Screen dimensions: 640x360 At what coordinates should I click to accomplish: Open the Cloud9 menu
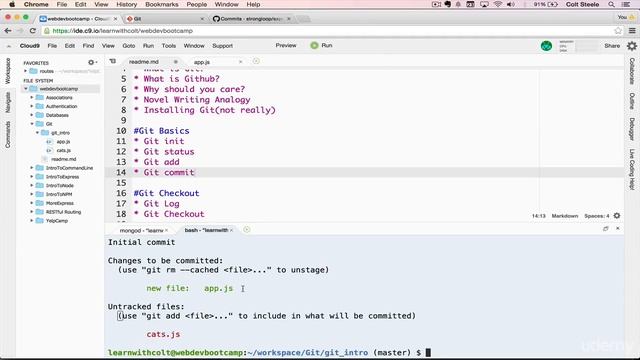pos(30,46)
